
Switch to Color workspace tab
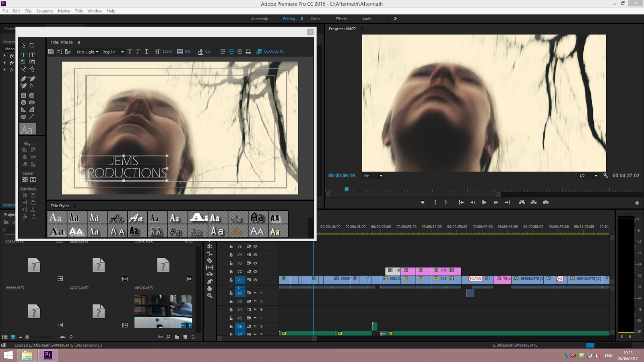click(x=315, y=19)
